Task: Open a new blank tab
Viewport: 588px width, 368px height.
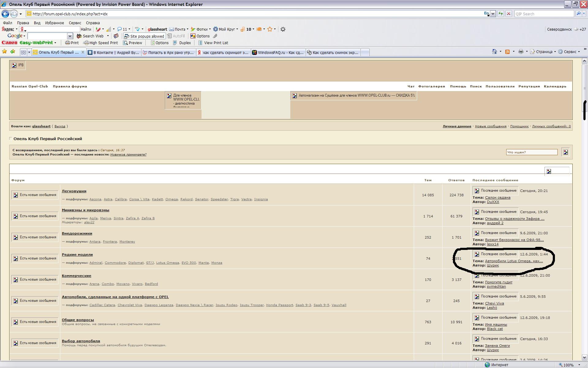Action: 365,52
